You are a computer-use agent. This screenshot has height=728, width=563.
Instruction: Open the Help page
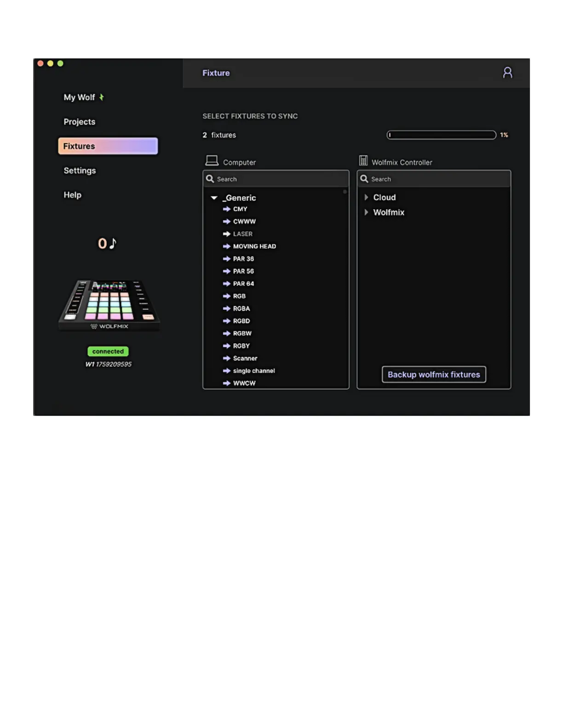[x=72, y=195]
